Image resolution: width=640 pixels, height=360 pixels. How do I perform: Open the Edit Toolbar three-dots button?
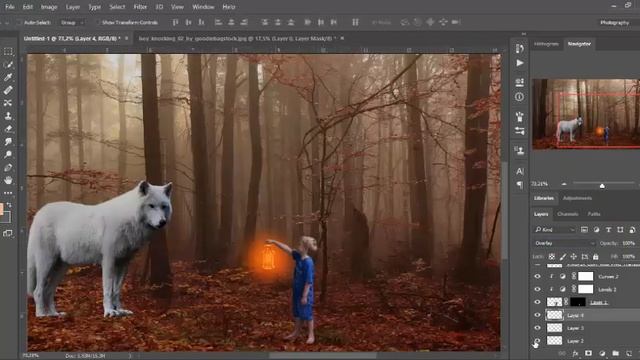8,193
